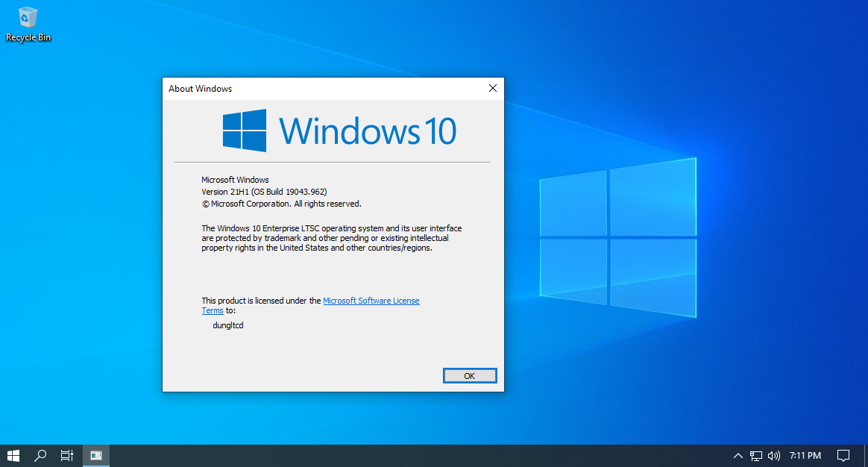Screen dimensions: 868x467
Task: Open the volume speaker icon
Action: point(774,455)
